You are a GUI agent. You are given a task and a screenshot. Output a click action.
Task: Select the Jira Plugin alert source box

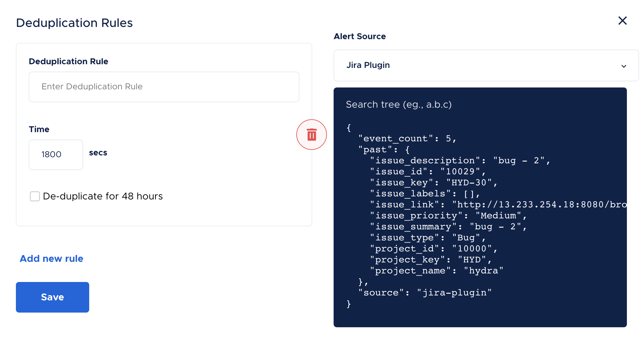point(486,65)
